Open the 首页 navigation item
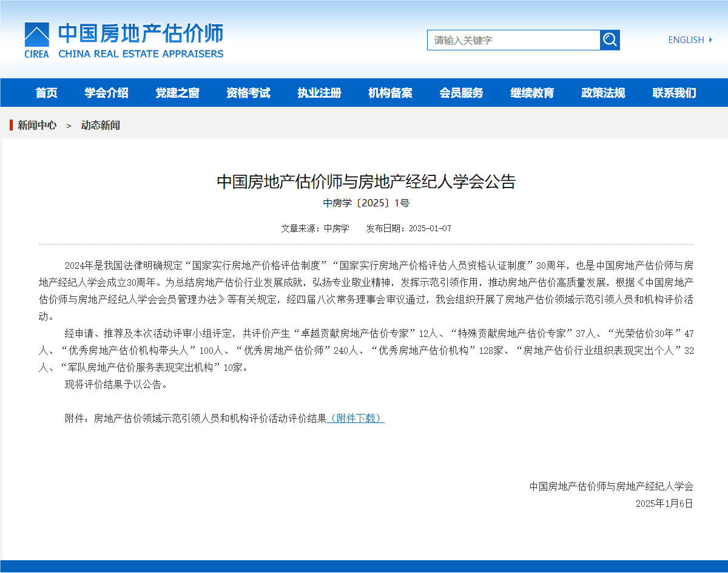This screenshot has height=573, width=728. tap(47, 93)
